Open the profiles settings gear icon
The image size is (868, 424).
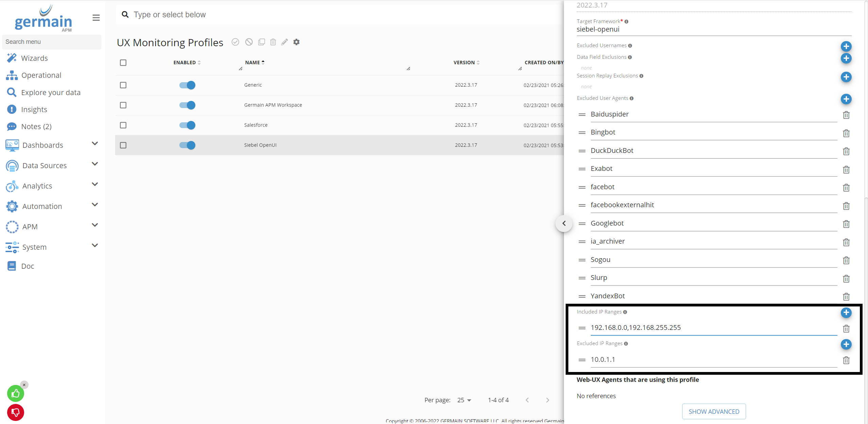pyautogui.click(x=296, y=42)
